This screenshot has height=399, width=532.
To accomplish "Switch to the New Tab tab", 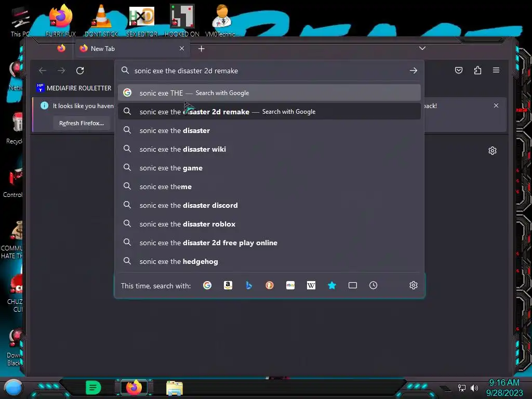I will click(132, 48).
